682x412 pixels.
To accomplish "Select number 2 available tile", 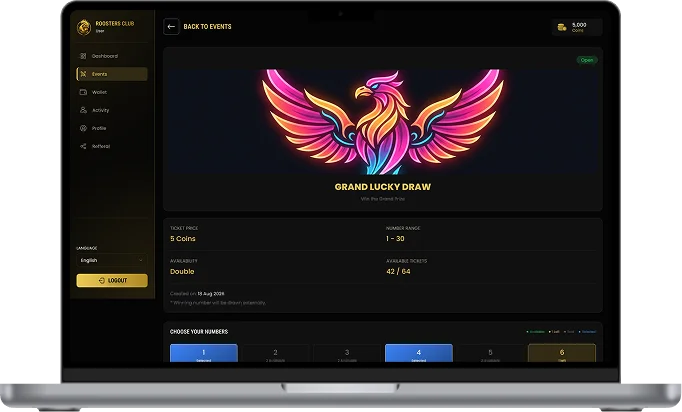I will pos(275,353).
